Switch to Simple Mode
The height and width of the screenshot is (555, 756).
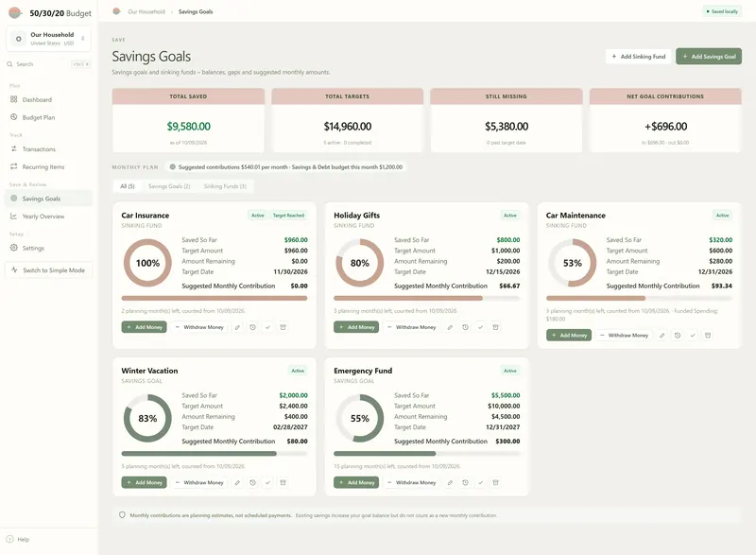49,270
